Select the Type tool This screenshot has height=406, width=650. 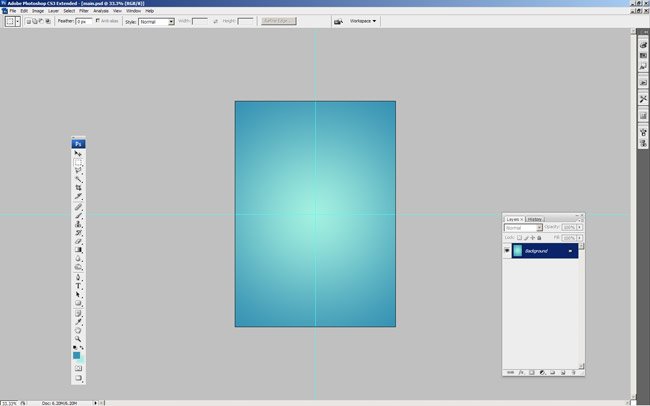click(x=78, y=286)
